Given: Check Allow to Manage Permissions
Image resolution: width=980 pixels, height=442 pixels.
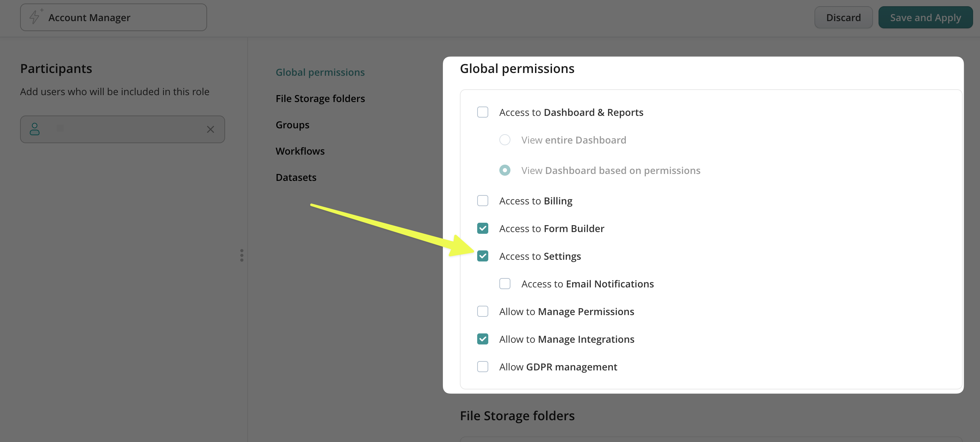Looking at the screenshot, I should (482, 312).
